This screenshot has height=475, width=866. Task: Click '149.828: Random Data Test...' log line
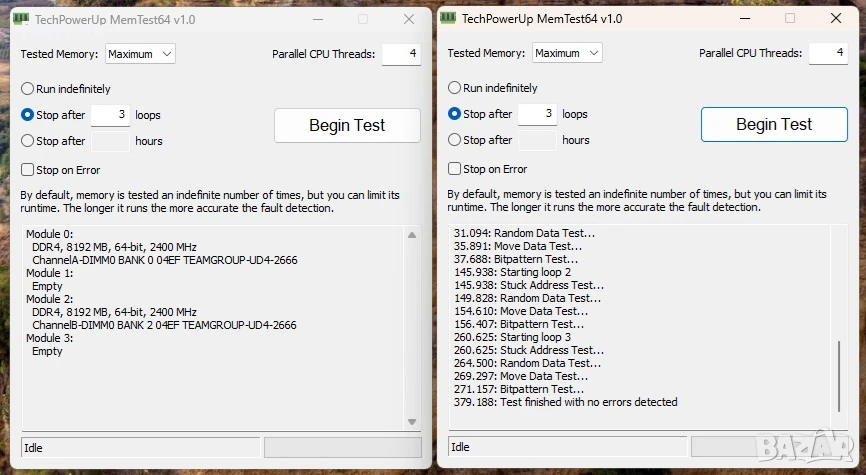[x=527, y=298]
